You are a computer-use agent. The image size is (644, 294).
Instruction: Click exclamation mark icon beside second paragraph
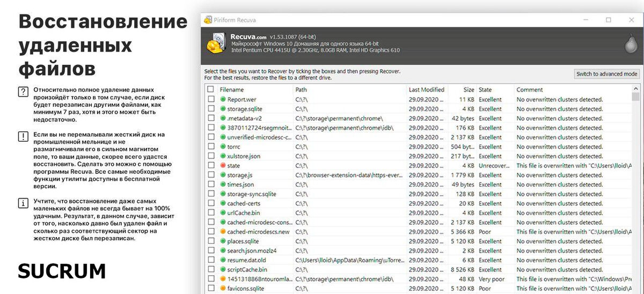pos(23,136)
